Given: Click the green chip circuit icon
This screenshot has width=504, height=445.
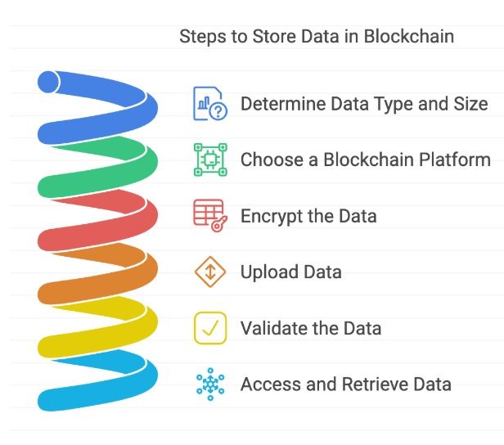Looking at the screenshot, I should click(x=210, y=160).
